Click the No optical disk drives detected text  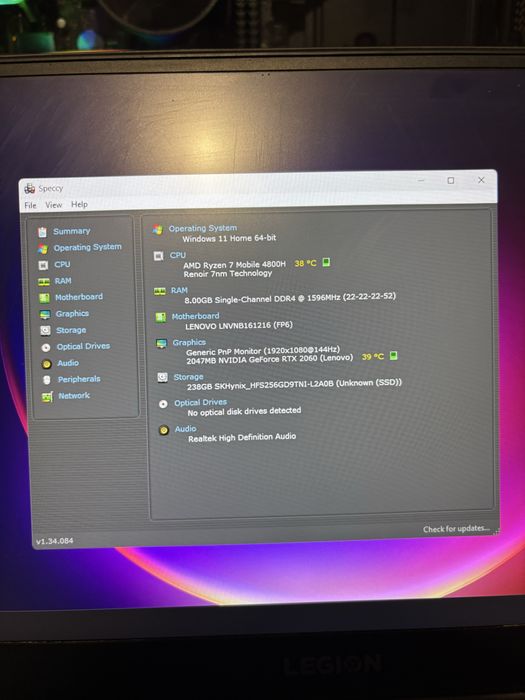244,412
